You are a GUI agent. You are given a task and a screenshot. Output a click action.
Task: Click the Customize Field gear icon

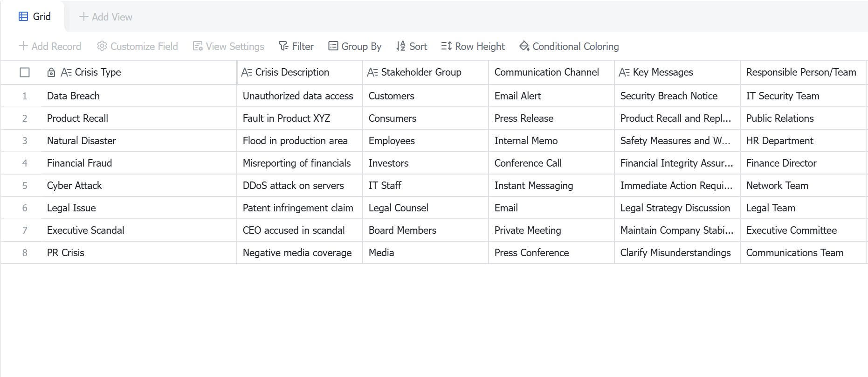102,46
